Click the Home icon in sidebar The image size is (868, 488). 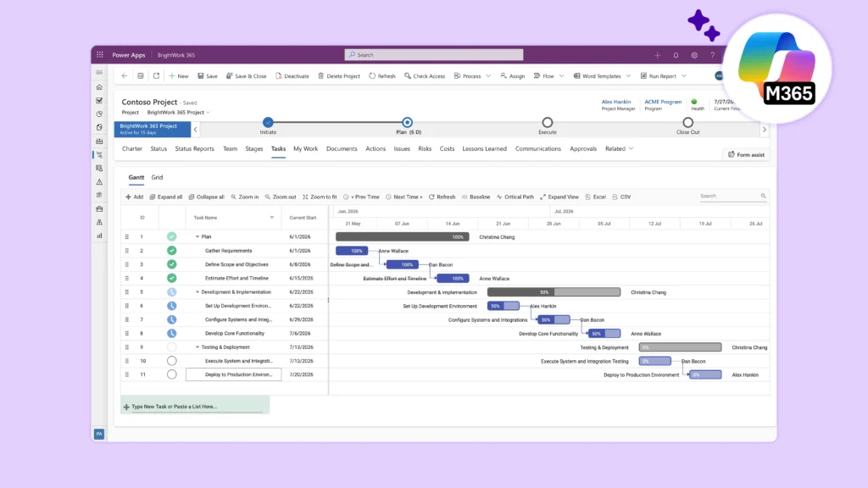[x=100, y=87]
